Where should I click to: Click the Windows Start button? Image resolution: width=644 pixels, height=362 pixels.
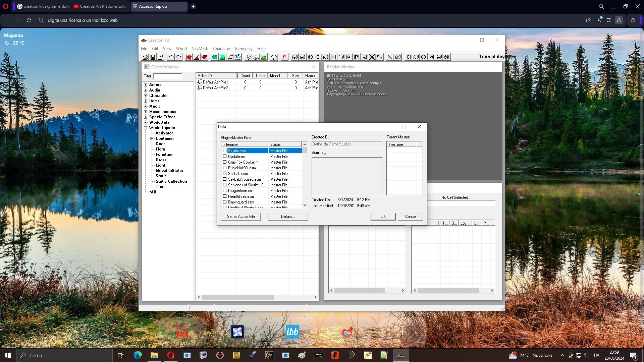pyautogui.click(x=8, y=355)
